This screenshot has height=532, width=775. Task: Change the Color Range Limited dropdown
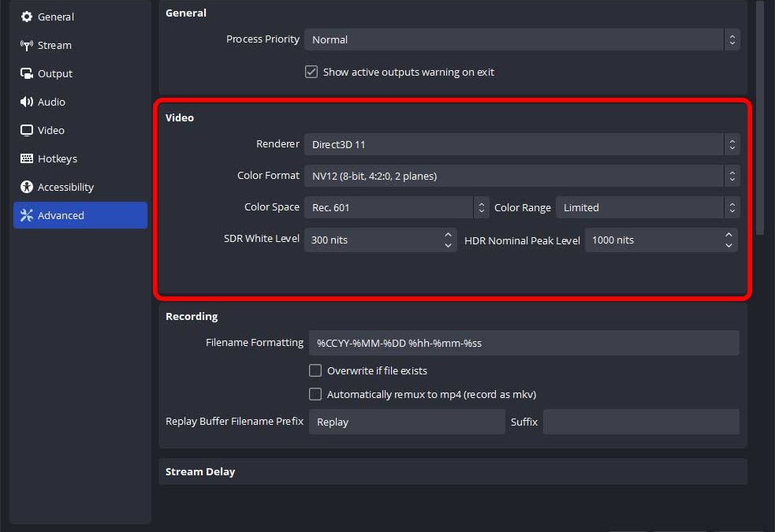tap(647, 207)
